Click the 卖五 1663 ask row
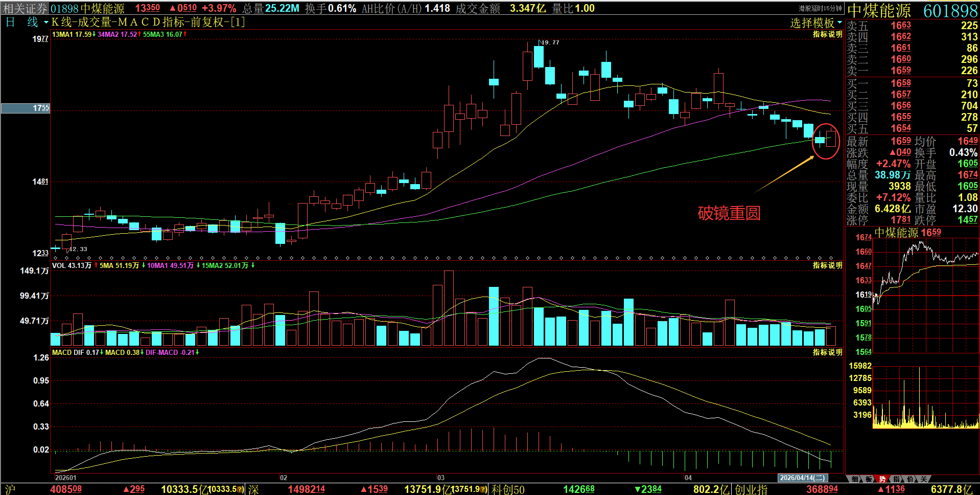This screenshot has width=980, height=495. tap(912, 26)
